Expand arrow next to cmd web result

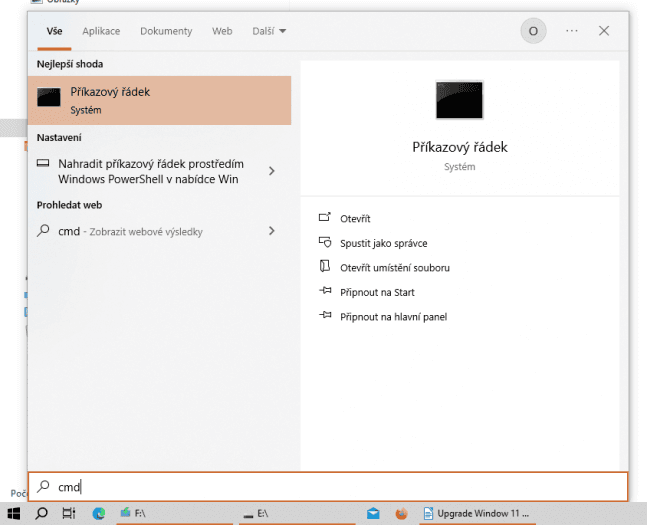point(272,231)
